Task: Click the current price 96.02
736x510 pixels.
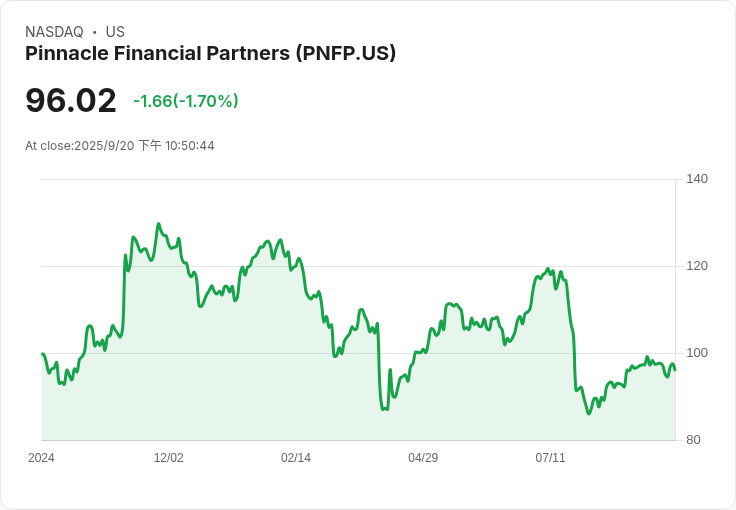Action: [71, 101]
